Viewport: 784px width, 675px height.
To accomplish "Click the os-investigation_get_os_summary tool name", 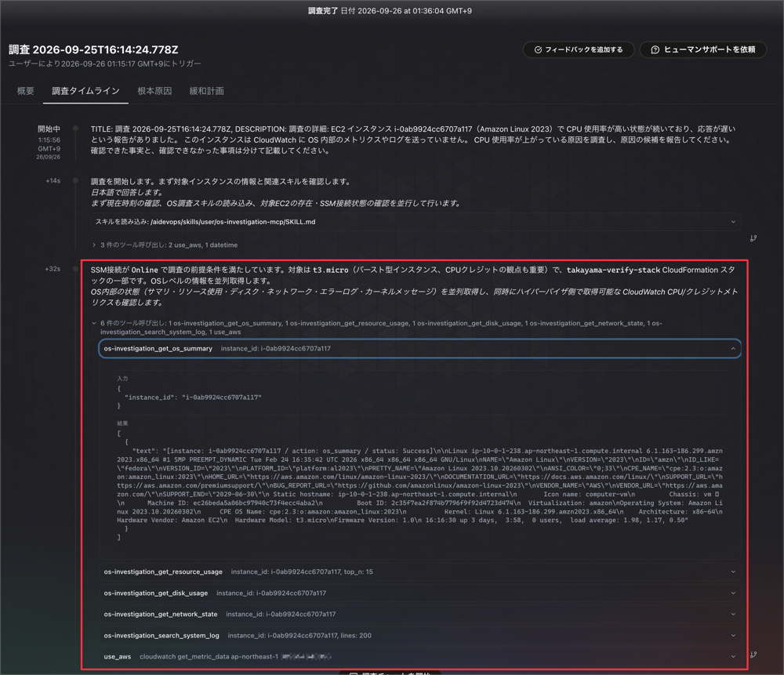I will [x=158, y=349].
